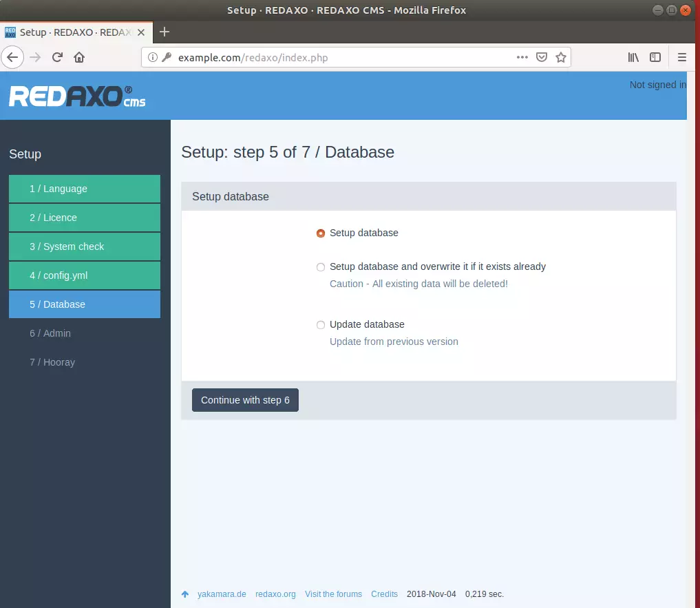
Task: Save page to Pocket icon
Action: 542,57
